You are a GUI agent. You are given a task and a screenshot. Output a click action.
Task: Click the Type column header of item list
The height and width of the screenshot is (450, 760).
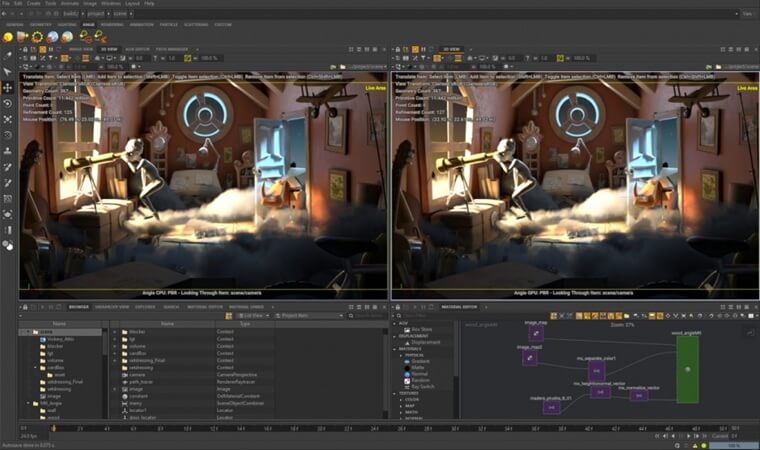245,323
